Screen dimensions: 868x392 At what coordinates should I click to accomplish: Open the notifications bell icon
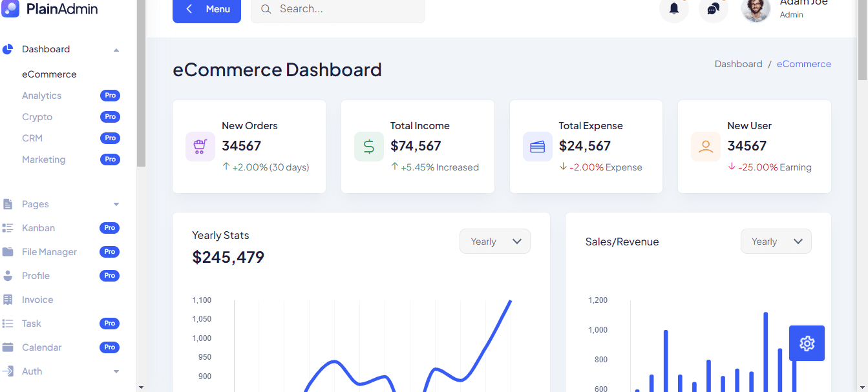click(x=673, y=9)
